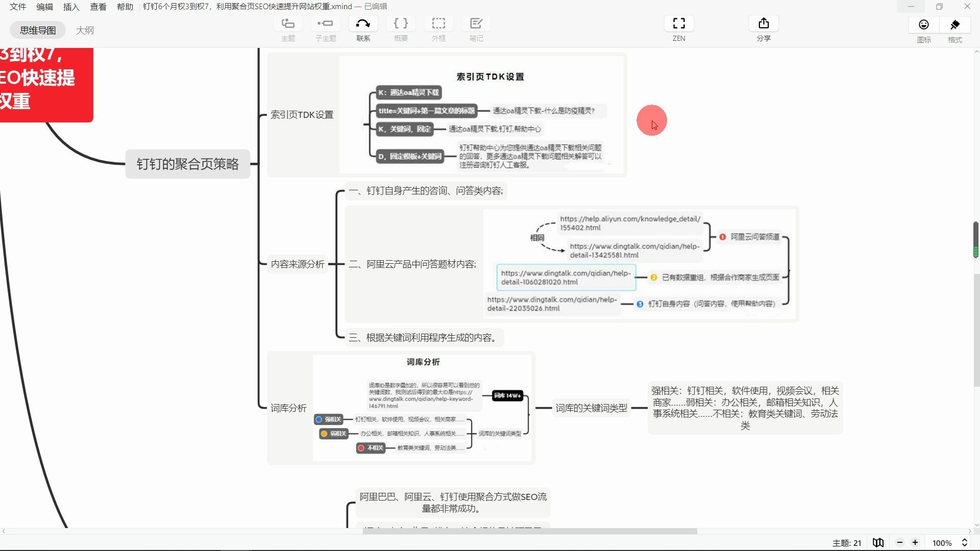This screenshot has width=980, height=551.
Task: Add a subtopic using 子主题 tool
Action: pos(325,29)
